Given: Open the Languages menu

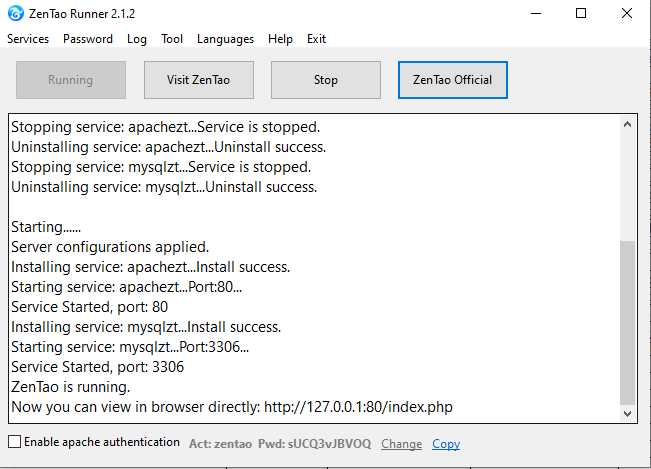Looking at the screenshot, I should tap(225, 39).
